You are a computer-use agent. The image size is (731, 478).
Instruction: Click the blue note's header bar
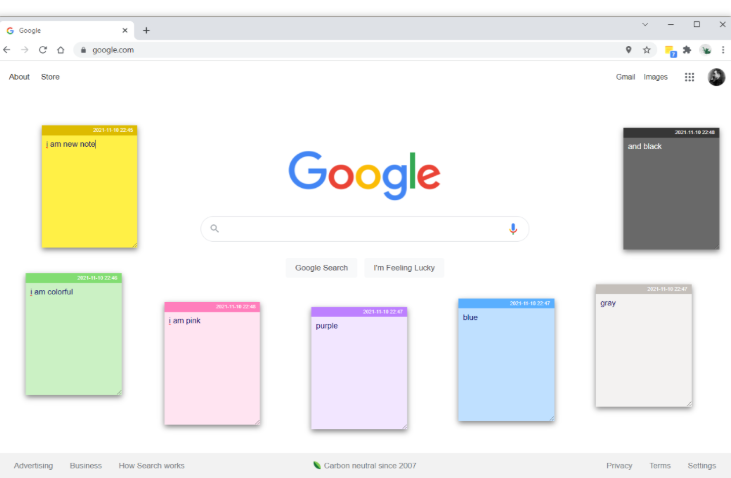pos(506,304)
